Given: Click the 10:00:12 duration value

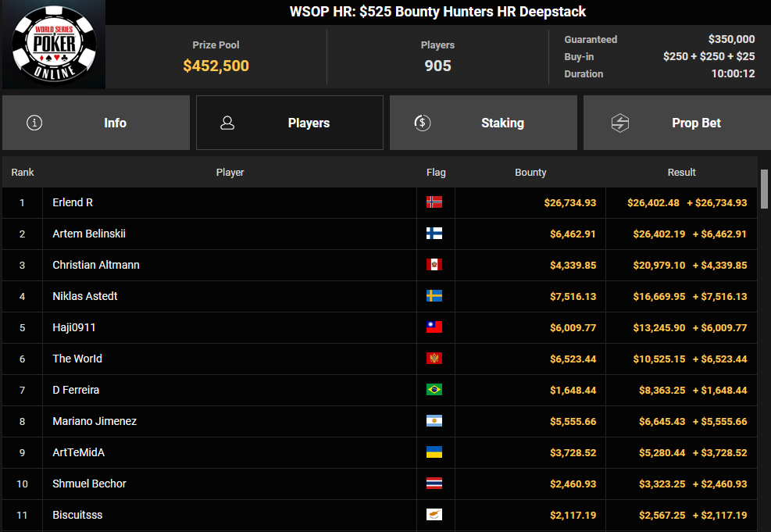Looking at the screenshot, I should click(x=733, y=73).
